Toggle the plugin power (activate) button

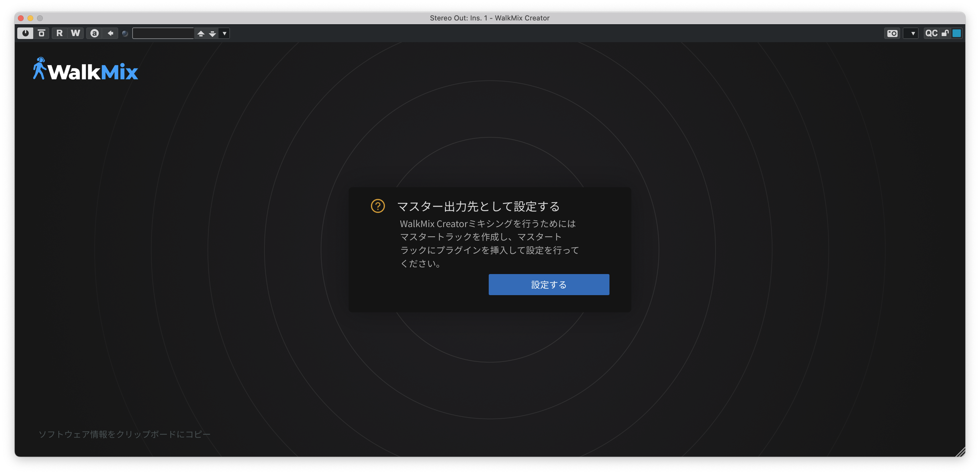click(25, 33)
